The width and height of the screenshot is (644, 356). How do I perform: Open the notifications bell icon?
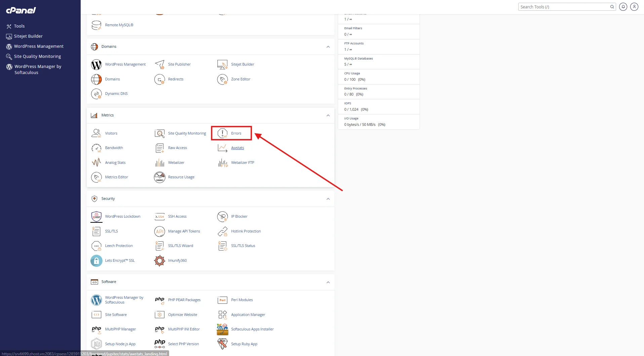click(623, 7)
